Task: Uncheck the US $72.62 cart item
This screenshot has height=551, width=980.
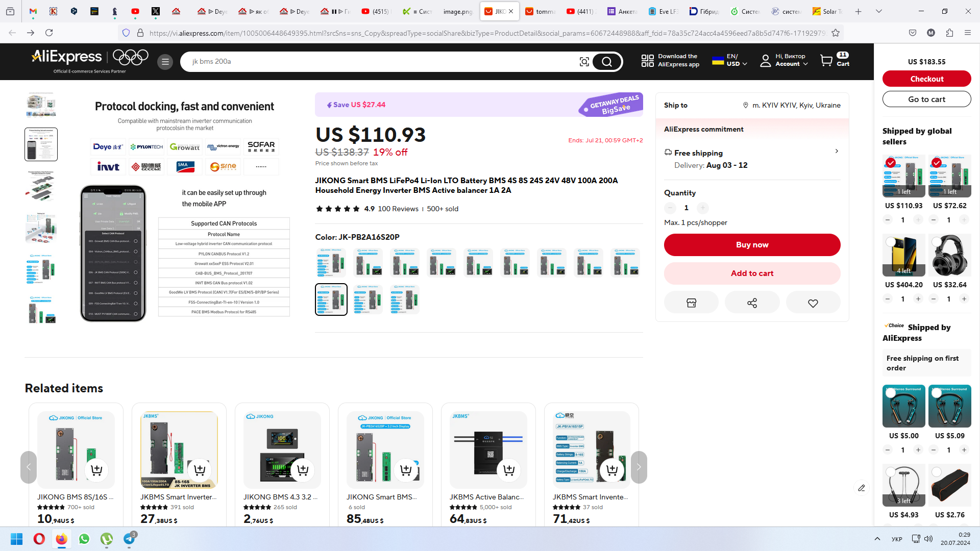Action: pos(937,163)
